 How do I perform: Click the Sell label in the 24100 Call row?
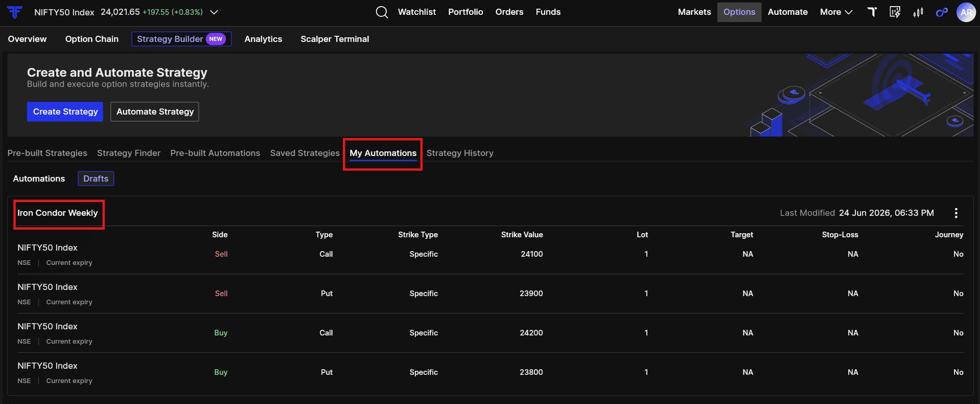pyautogui.click(x=221, y=254)
